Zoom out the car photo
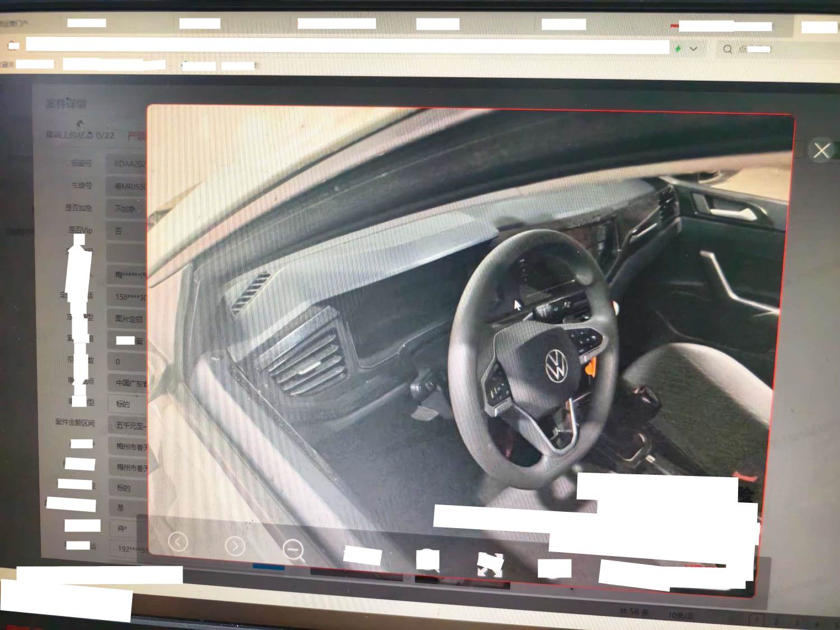This screenshot has width=840, height=630. pos(293,550)
